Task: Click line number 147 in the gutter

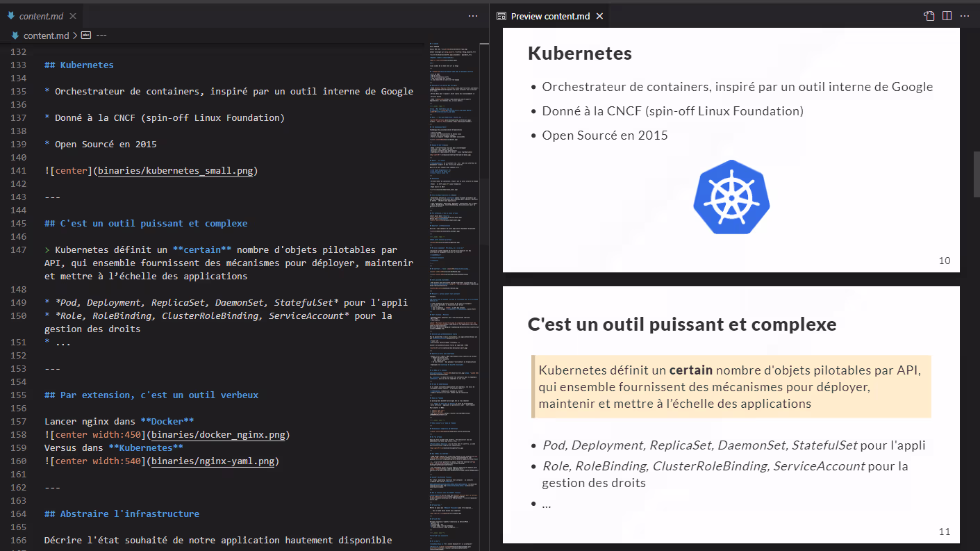Action: [x=19, y=250]
